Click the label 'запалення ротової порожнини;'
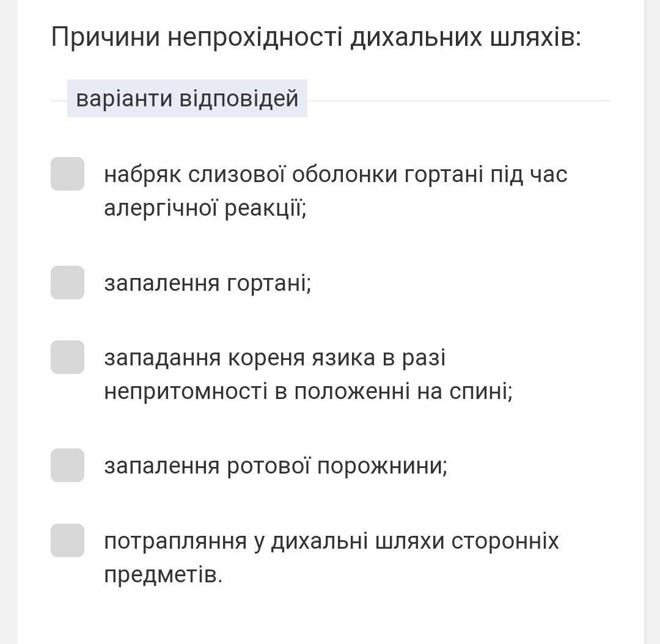This screenshot has height=644, width=660. click(x=276, y=466)
